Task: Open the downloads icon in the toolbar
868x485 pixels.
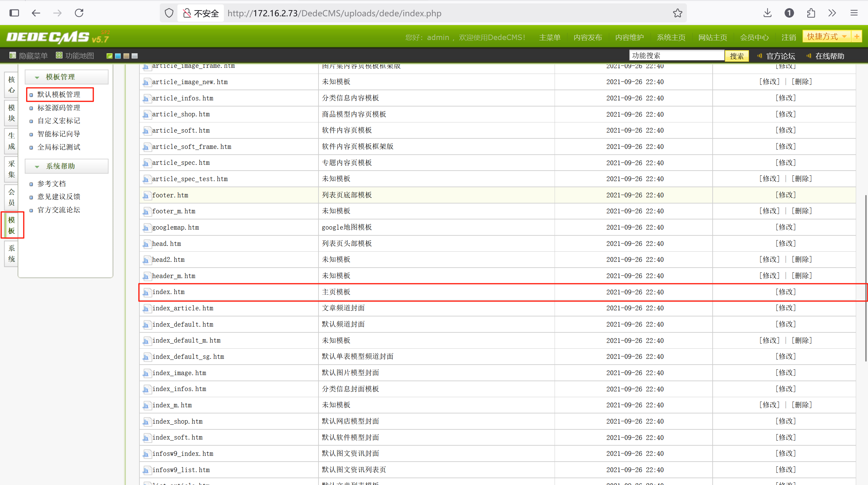Action: coord(767,13)
